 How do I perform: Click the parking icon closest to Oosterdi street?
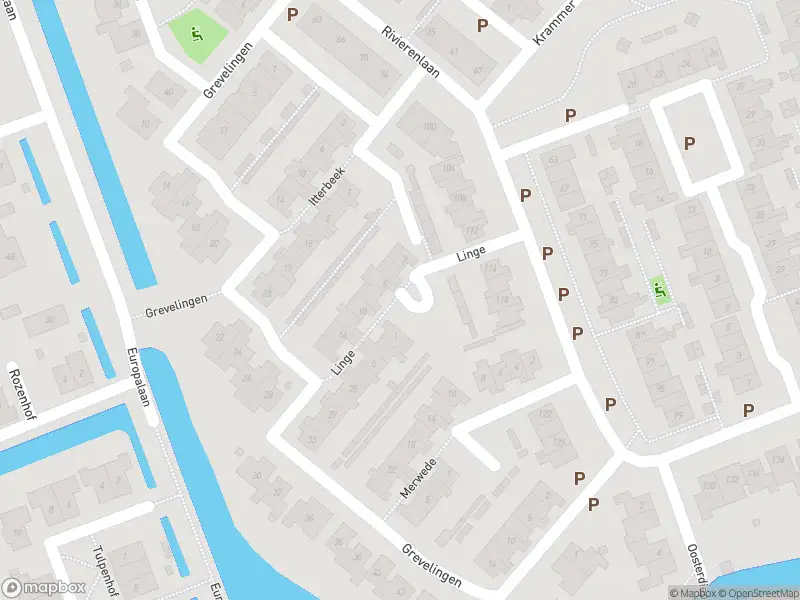(x=593, y=505)
